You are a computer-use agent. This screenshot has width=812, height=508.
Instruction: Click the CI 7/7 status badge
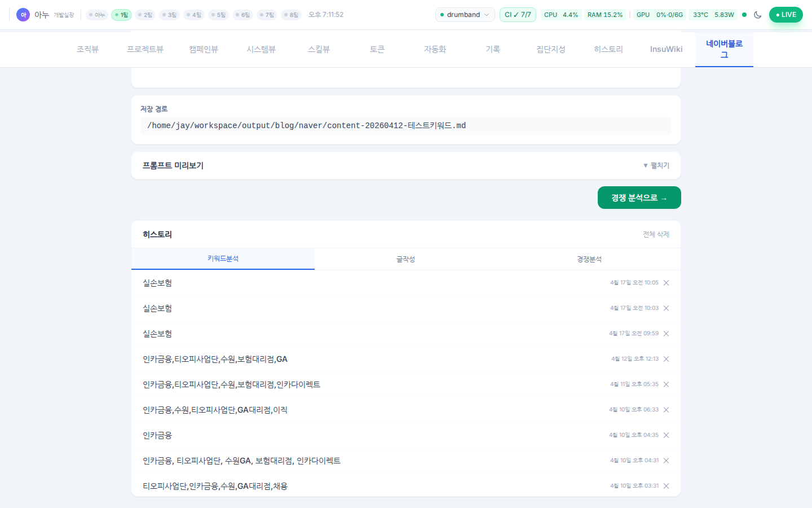point(518,15)
